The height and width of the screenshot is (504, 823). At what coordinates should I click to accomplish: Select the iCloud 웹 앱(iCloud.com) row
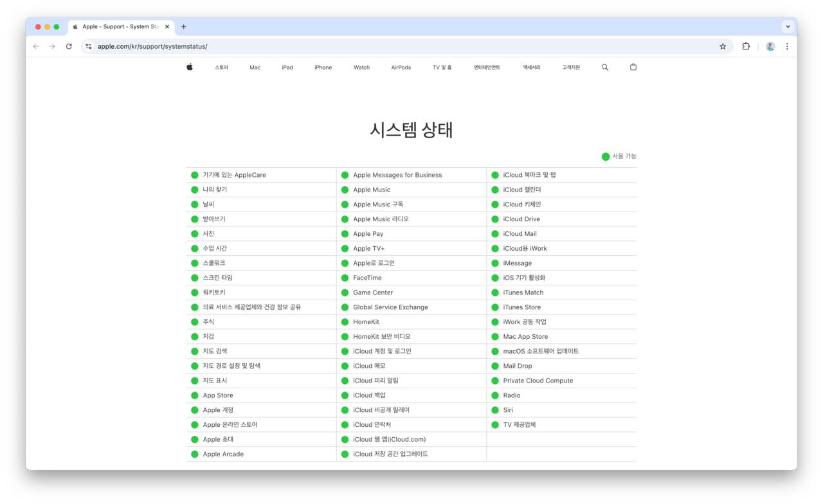tap(411, 440)
